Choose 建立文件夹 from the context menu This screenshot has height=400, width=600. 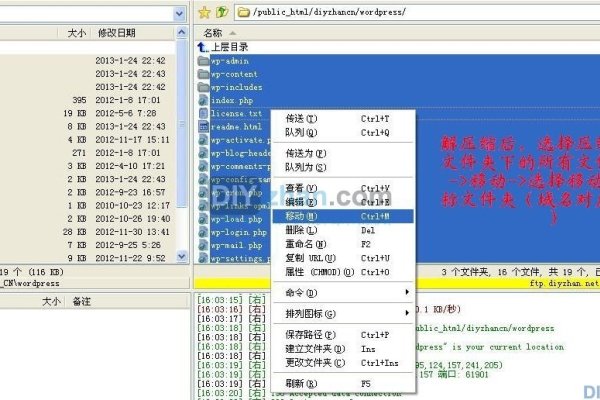(x=344, y=349)
